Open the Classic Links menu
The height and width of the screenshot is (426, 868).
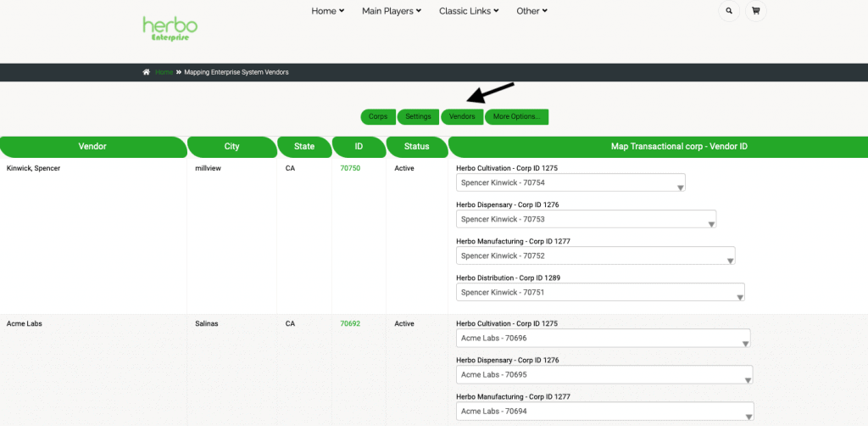click(468, 10)
